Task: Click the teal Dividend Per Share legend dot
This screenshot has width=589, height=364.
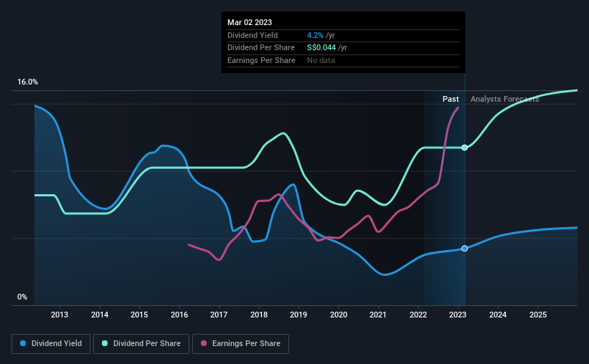Action: point(105,343)
